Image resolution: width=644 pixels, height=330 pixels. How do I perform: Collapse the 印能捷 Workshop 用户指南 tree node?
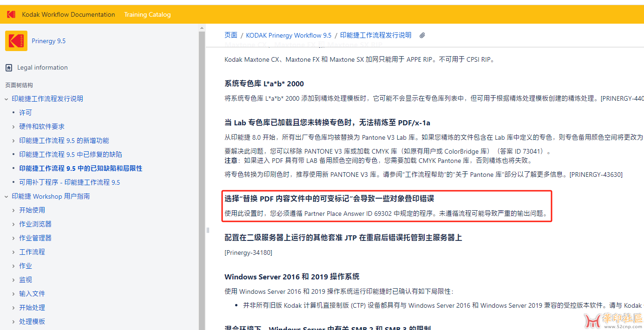click(7, 196)
